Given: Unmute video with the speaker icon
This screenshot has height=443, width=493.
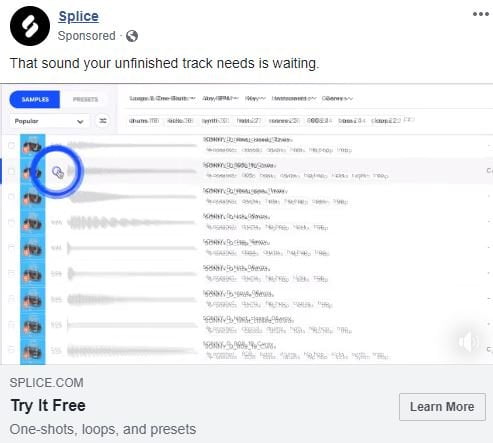Looking at the screenshot, I should [x=468, y=342].
